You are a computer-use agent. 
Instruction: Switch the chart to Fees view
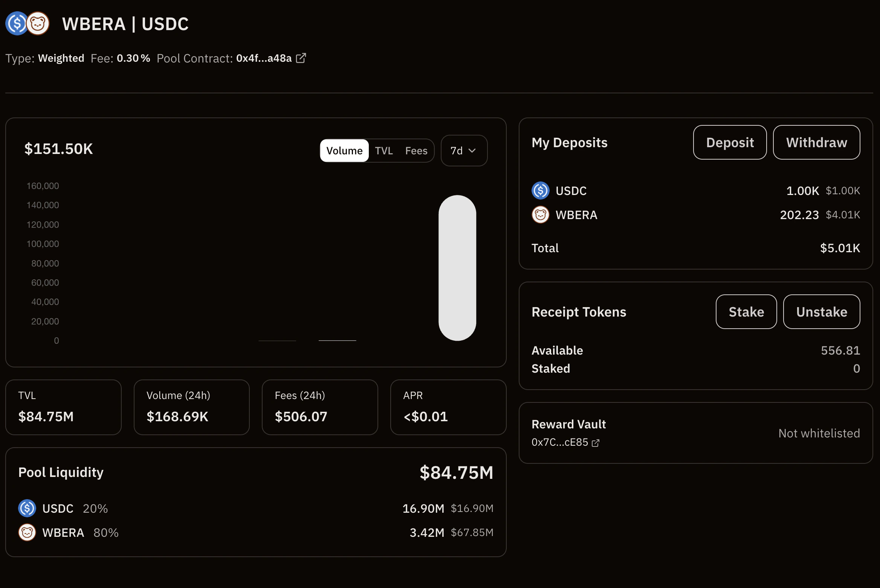[x=416, y=150]
